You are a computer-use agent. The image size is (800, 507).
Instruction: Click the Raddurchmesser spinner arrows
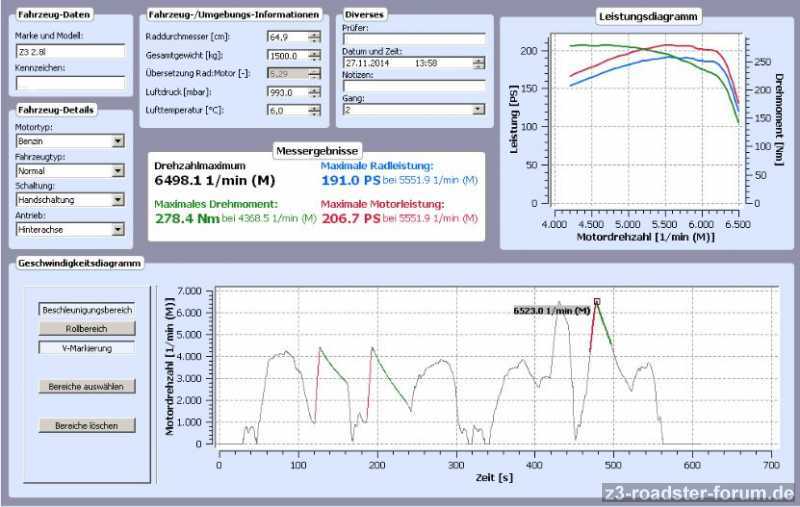pyautogui.click(x=315, y=37)
